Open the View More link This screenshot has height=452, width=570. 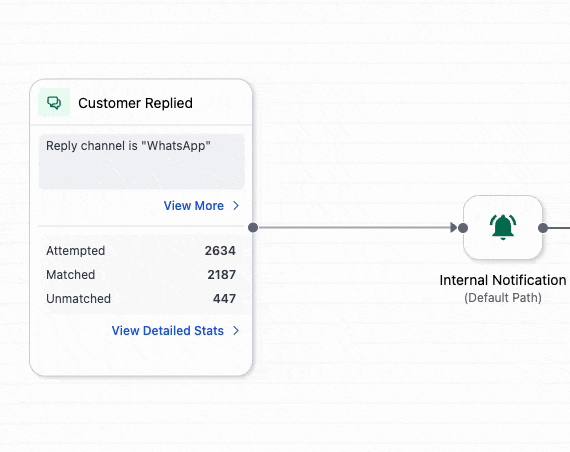[x=193, y=206]
